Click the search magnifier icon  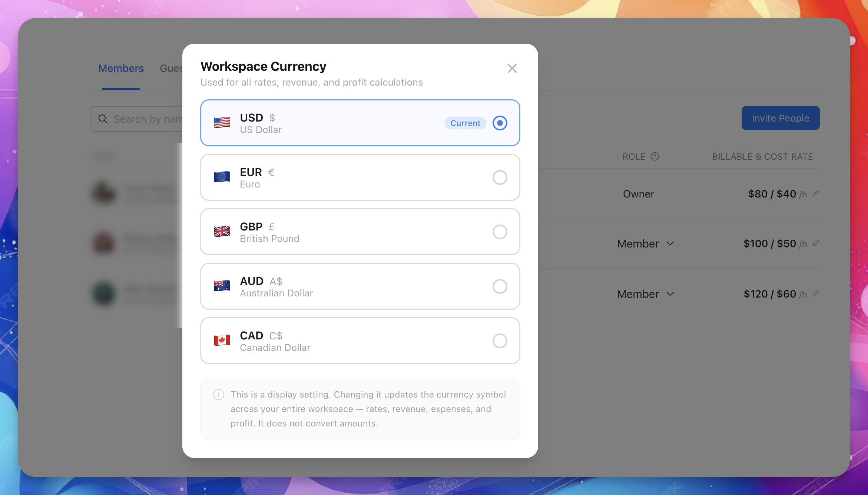[103, 119]
